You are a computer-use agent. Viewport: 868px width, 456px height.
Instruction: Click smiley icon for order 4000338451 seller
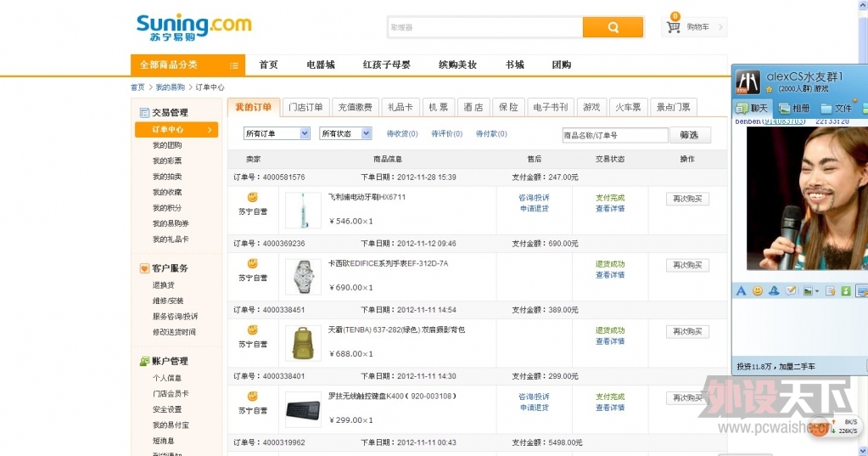tap(253, 330)
